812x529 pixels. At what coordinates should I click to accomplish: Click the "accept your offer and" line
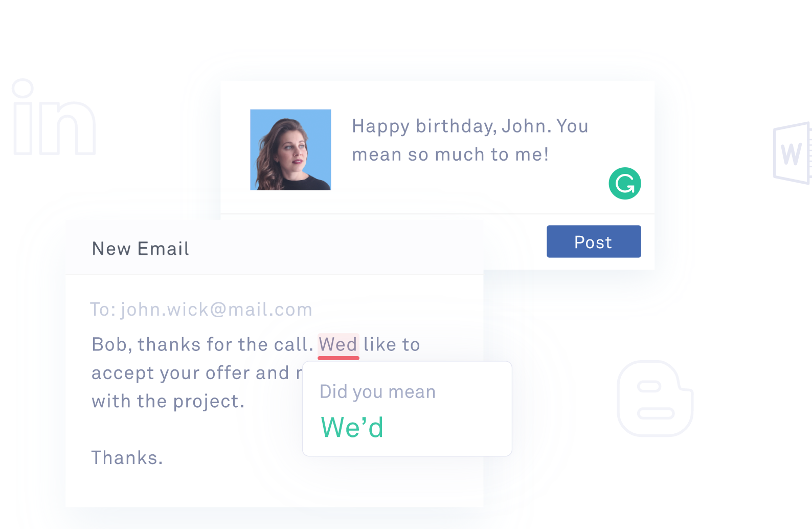point(190,373)
